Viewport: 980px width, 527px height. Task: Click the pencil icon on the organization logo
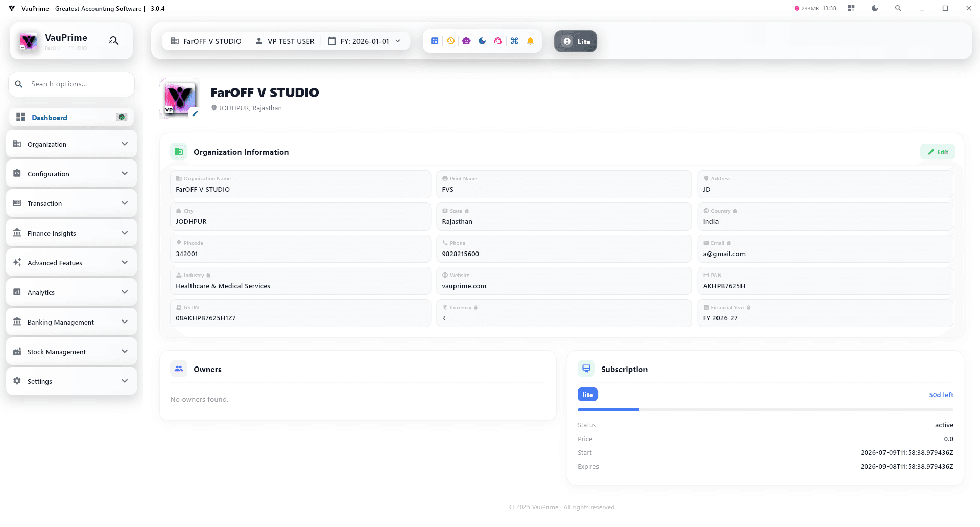(195, 113)
